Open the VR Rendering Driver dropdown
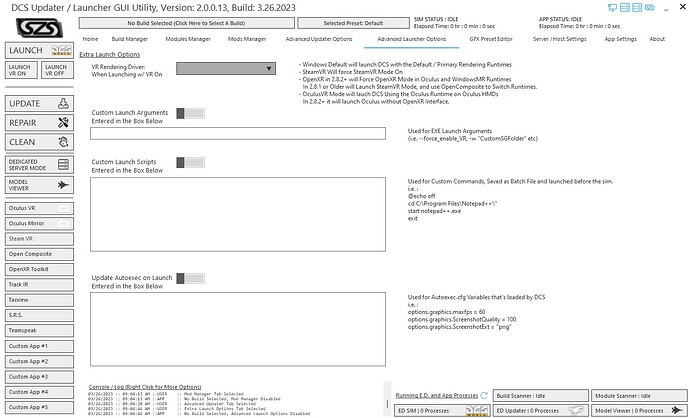Viewport: 690px width, 418px height. 226,69
